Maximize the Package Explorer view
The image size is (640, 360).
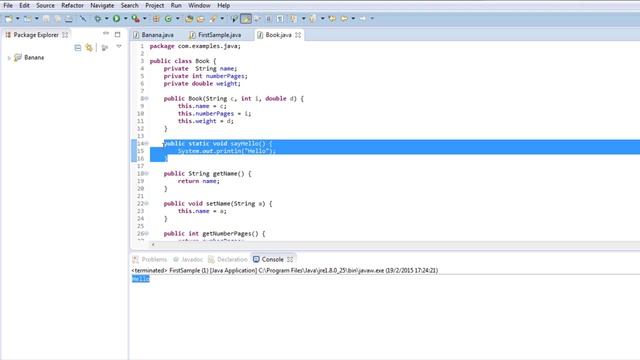[118, 34]
